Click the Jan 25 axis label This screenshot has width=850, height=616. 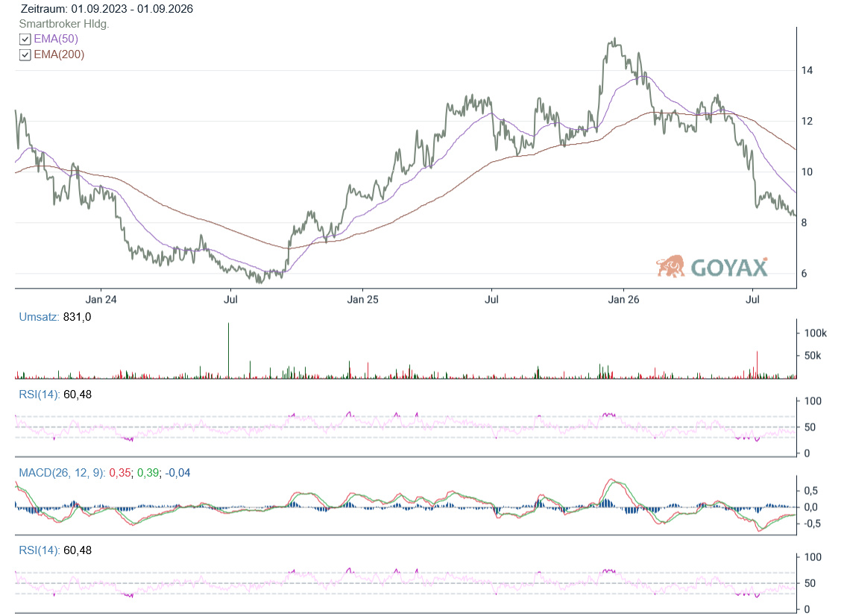coord(362,299)
